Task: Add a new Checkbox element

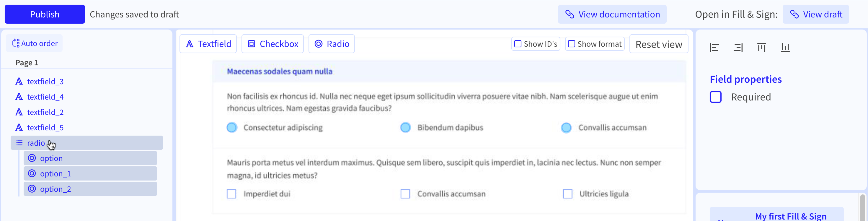Action: [x=273, y=44]
